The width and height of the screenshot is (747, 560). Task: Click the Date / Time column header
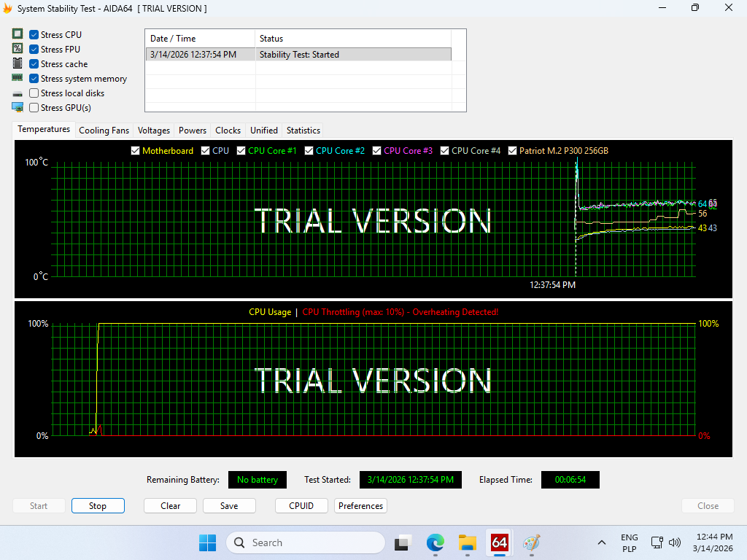click(x=200, y=39)
